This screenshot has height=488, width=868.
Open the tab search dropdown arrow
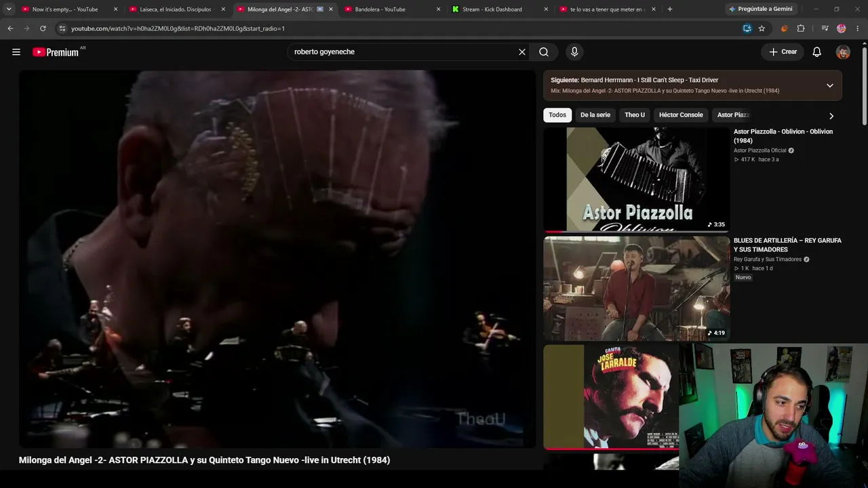(x=9, y=9)
